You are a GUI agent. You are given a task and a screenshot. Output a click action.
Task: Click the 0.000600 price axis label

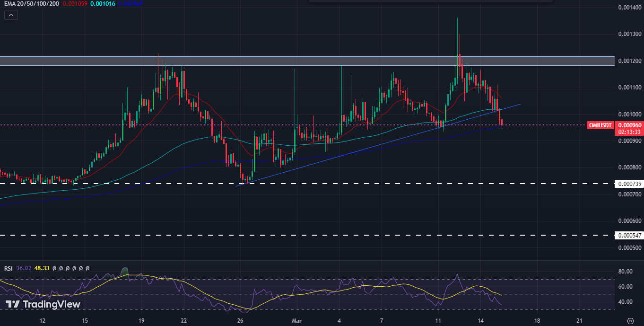tap(630, 221)
